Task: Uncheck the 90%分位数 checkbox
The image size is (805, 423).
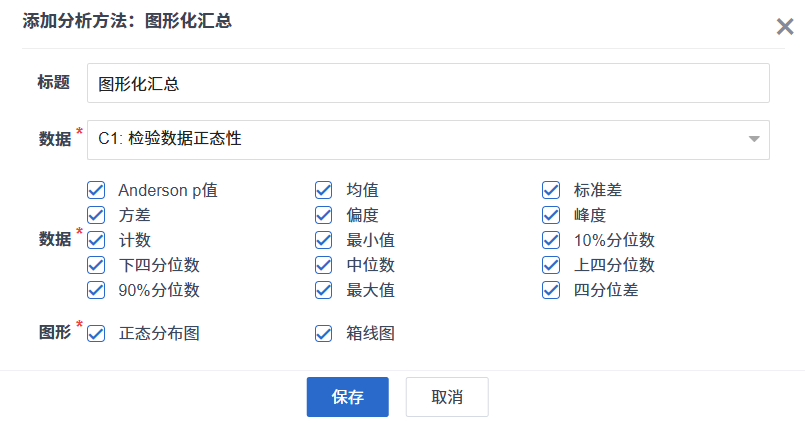Action: (97, 290)
